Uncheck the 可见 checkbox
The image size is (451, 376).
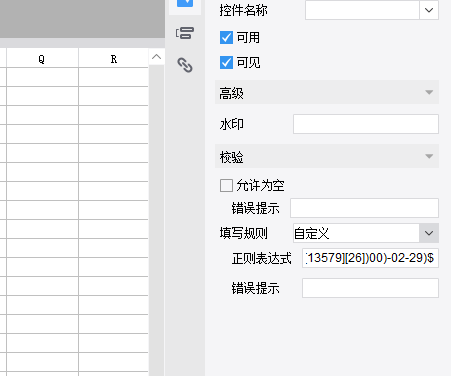click(x=226, y=62)
